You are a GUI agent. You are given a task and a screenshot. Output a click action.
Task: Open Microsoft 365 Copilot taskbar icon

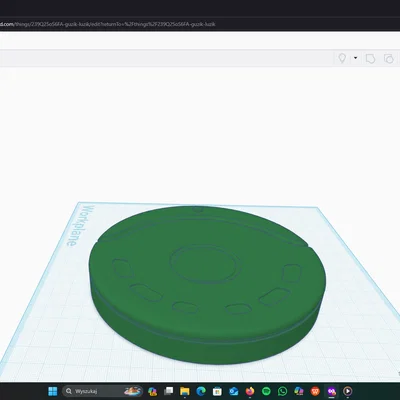(x=299, y=391)
